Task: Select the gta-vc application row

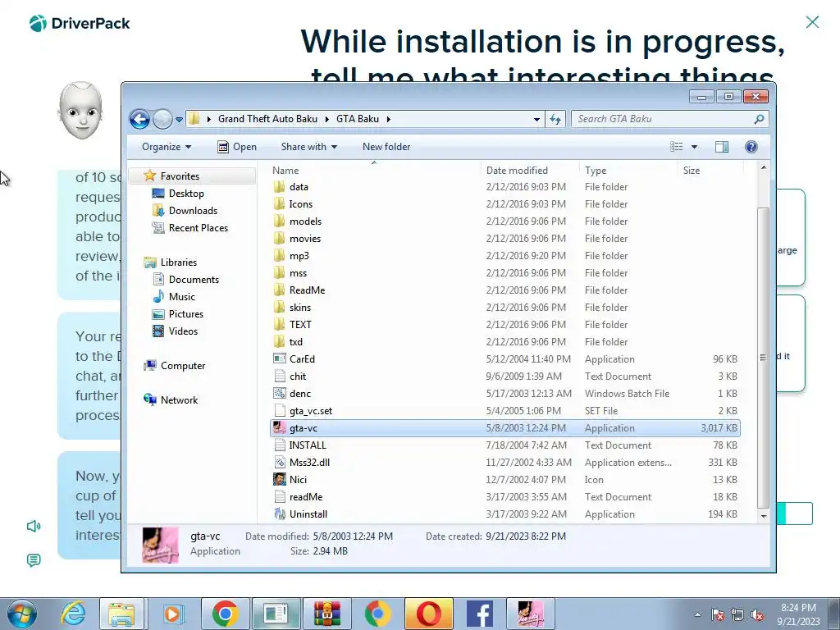Action: 505,428
